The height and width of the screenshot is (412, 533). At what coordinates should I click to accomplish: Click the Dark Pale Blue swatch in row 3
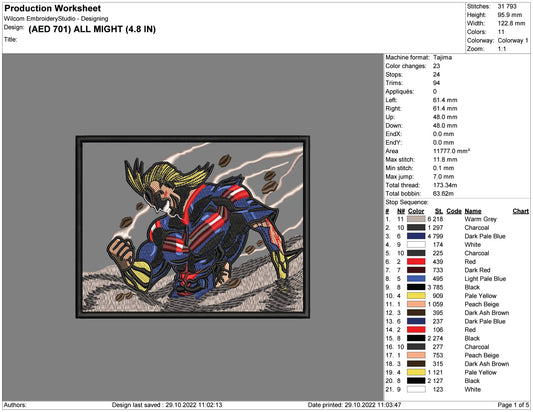416,236
